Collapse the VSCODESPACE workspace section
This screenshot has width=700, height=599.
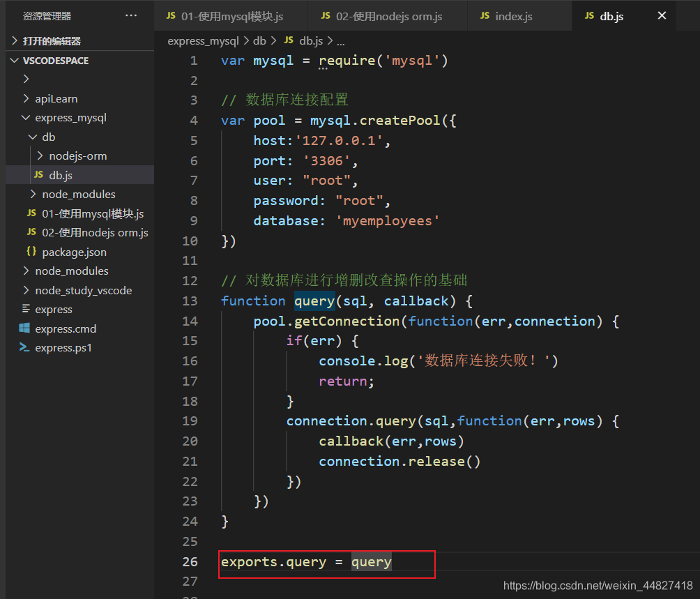point(15,60)
